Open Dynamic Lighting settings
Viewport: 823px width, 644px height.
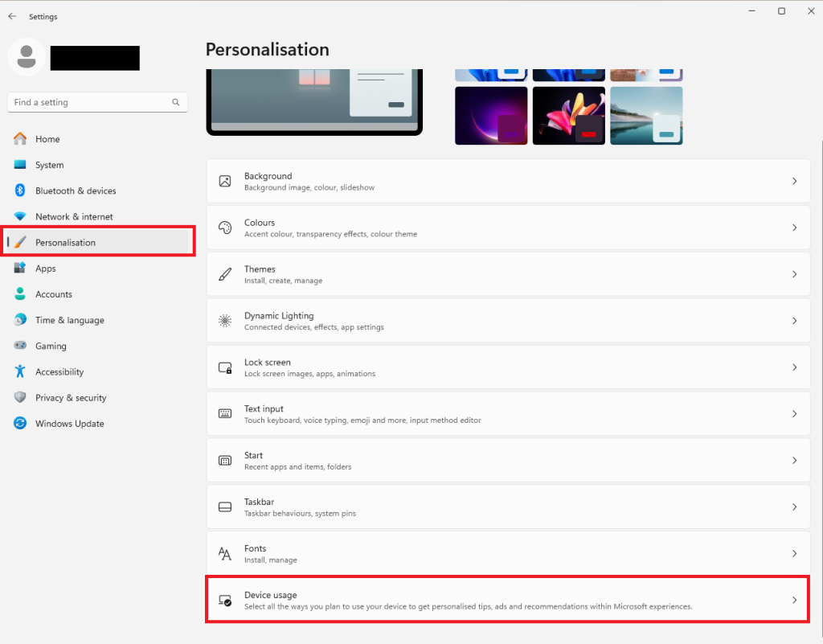(x=508, y=321)
